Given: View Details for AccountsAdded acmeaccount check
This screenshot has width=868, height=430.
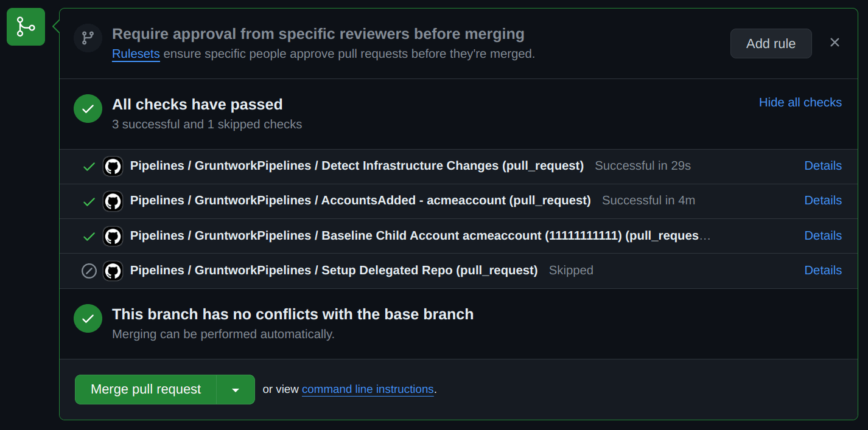Looking at the screenshot, I should [x=823, y=200].
